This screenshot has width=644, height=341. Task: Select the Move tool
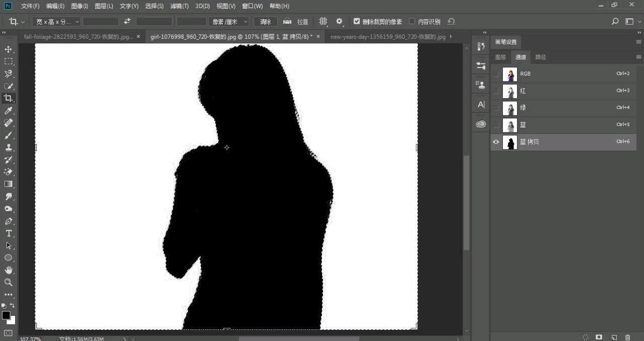coord(8,49)
